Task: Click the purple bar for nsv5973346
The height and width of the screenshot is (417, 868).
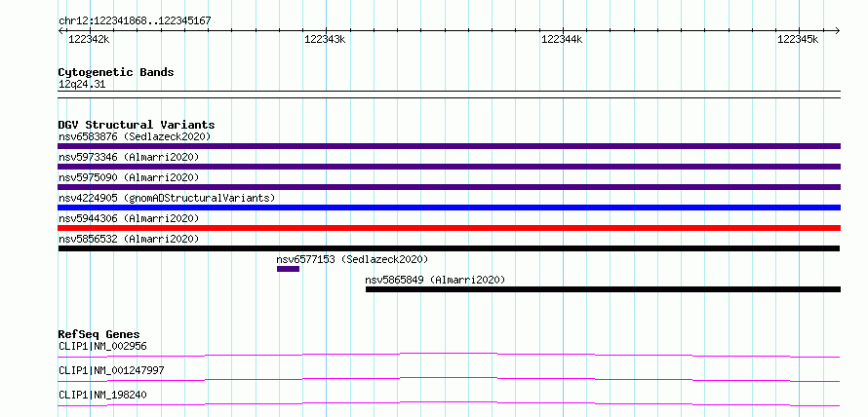Action: 449,167
